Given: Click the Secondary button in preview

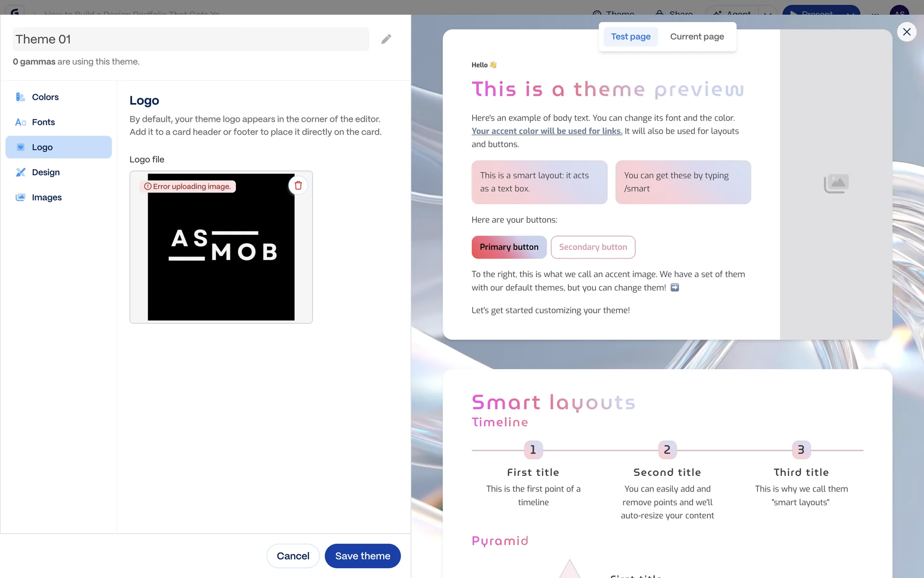Looking at the screenshot, I should coord(593,247).
